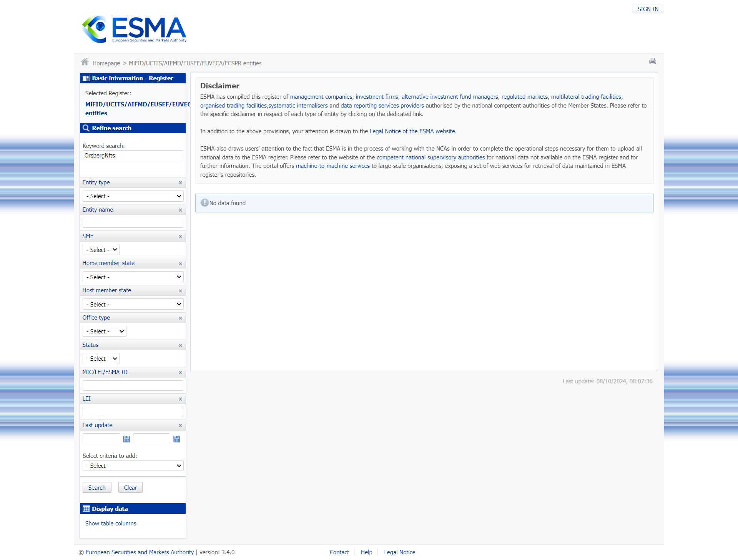Click the Entity name input field
Screen dimensions: 738x560
[x=133, y=223]
